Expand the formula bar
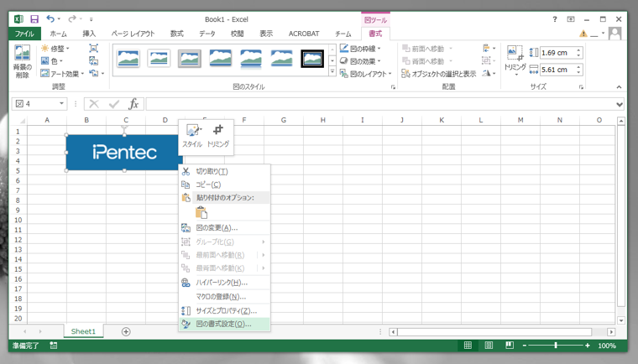This screenshot has width=638, height=364. 620,105
